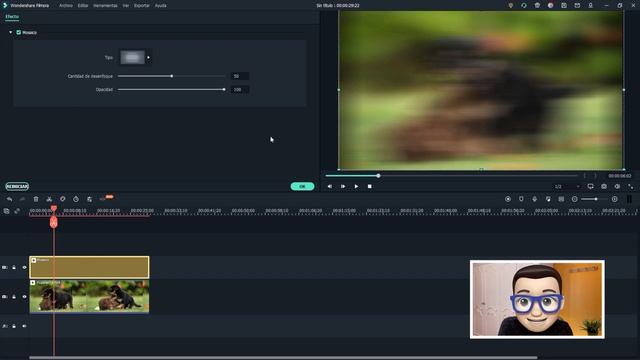Collapse the Mosaico section triangle
The width and height of the screenshot is (640, 360).
(11, 32)
